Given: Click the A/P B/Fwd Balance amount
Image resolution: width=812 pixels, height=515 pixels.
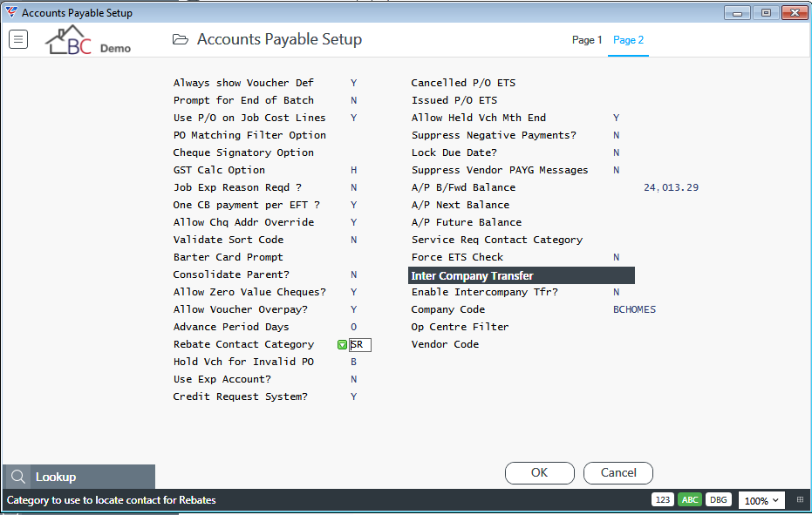Looking at the screenshot, I should [672, 187].
